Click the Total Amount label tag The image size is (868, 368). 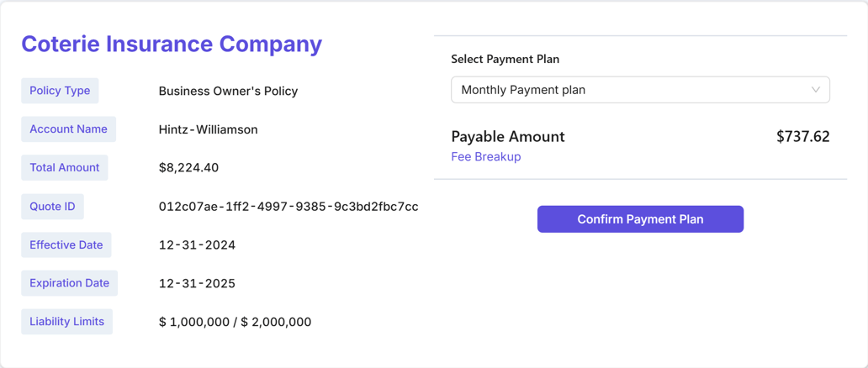tap(65, 168)
